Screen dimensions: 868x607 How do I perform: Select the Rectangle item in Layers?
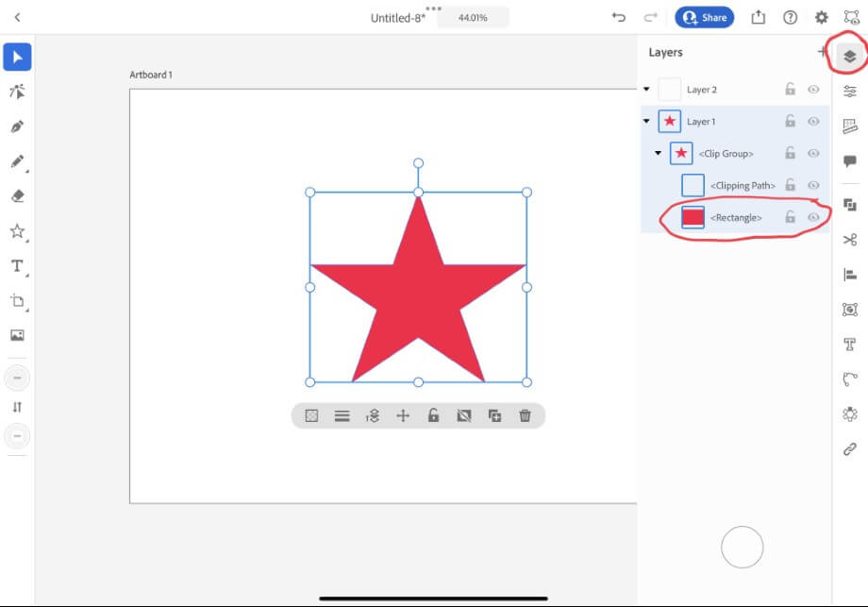coord(735,218)
